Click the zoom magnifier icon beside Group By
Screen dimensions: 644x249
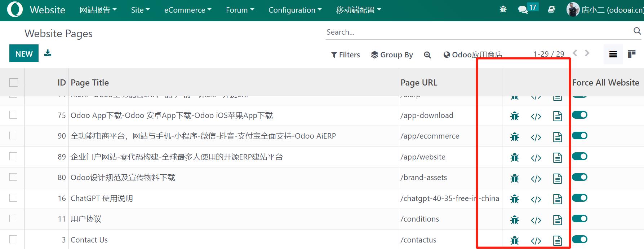pos(427,55)
